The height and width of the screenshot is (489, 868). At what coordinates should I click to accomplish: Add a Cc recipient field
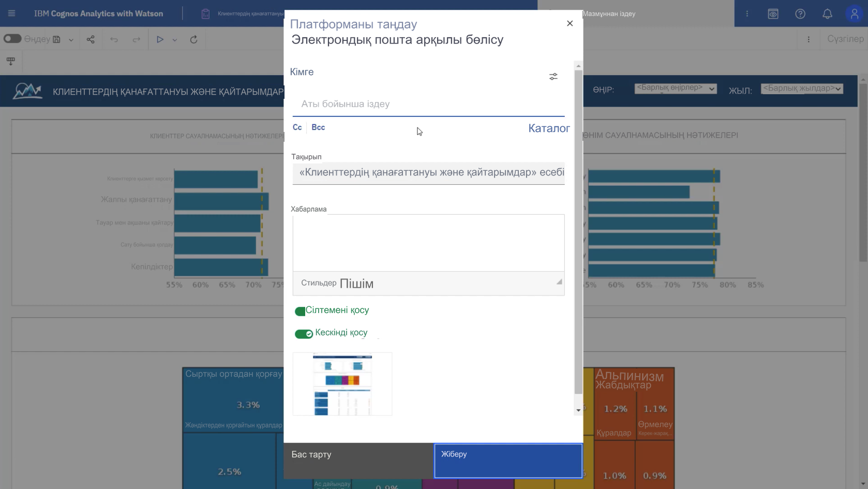tap(297, 127)
